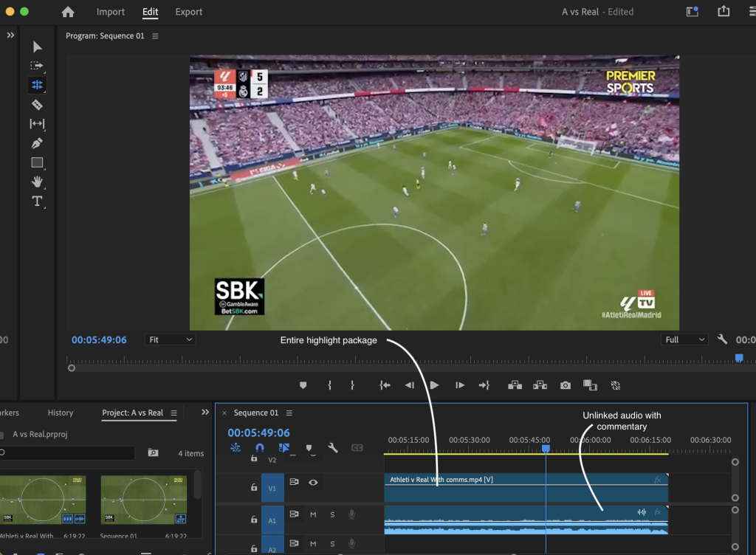This screenshot has height=555, width=756.
Task: Toggle V1 track output eye
Action: (313, 482)
